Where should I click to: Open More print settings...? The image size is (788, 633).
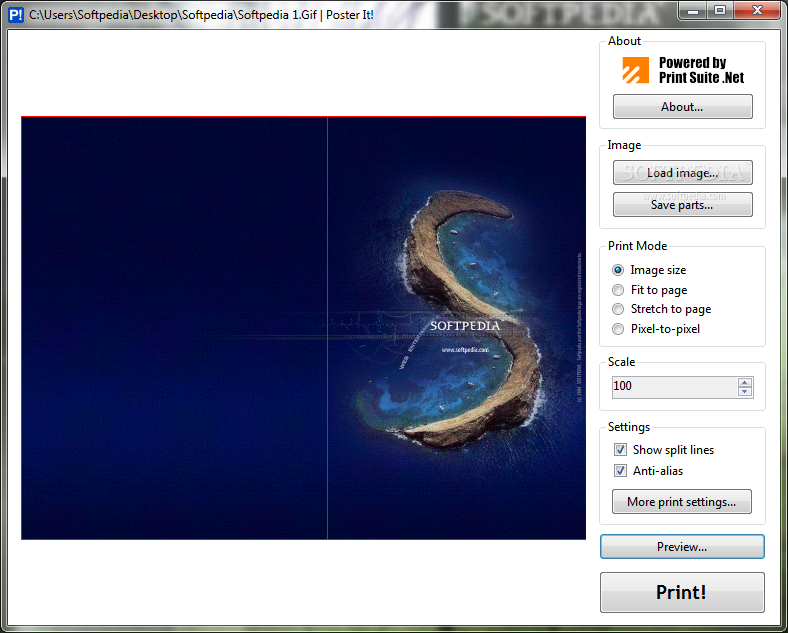click(x=682, y=501)
